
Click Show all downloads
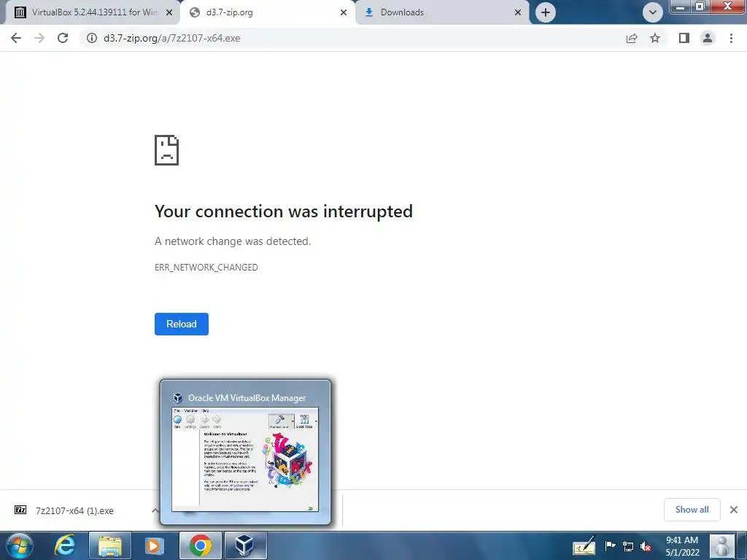pyautogui.click(x=692, y=510)
